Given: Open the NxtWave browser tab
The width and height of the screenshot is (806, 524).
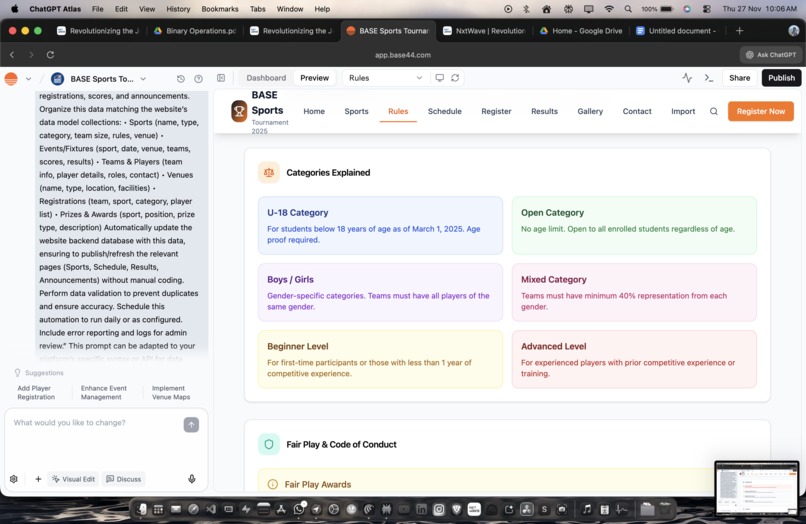Looking at the screenshot, I should coord(484,31).
